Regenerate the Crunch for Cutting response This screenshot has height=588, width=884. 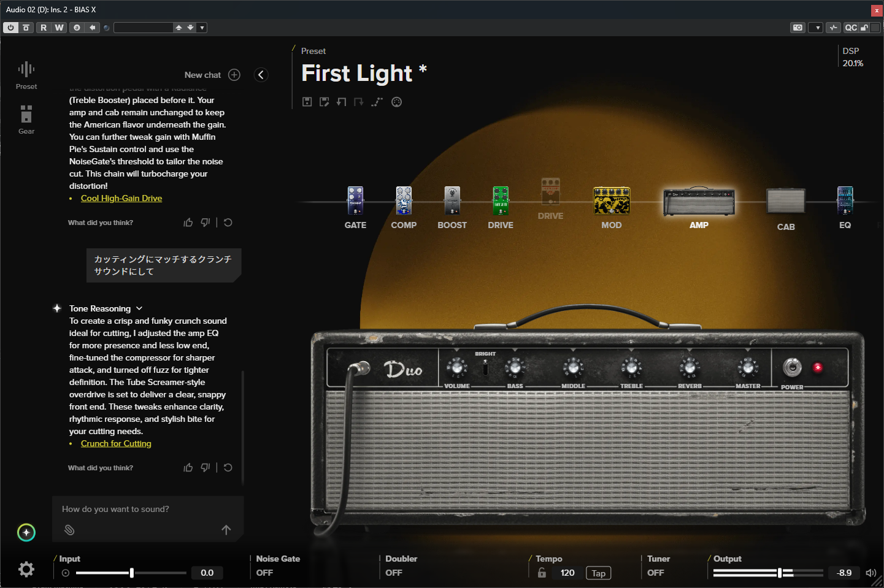pos(228,468)
